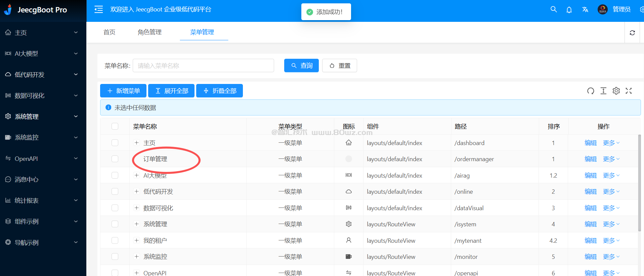Open sidebar 组件示例 menu
Screen dimensions: 644x276
(43, 221)
